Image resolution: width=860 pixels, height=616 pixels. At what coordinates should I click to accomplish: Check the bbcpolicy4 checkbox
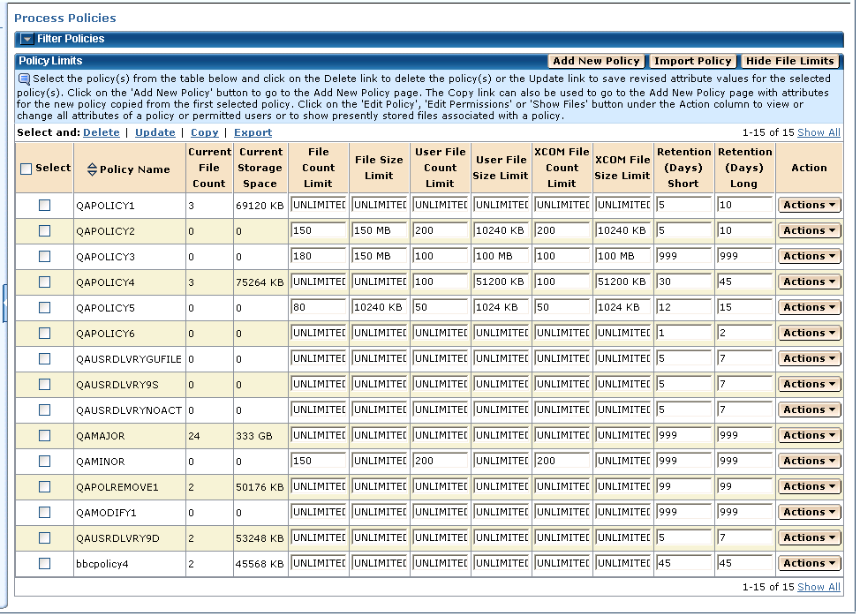tap(44, 563)
